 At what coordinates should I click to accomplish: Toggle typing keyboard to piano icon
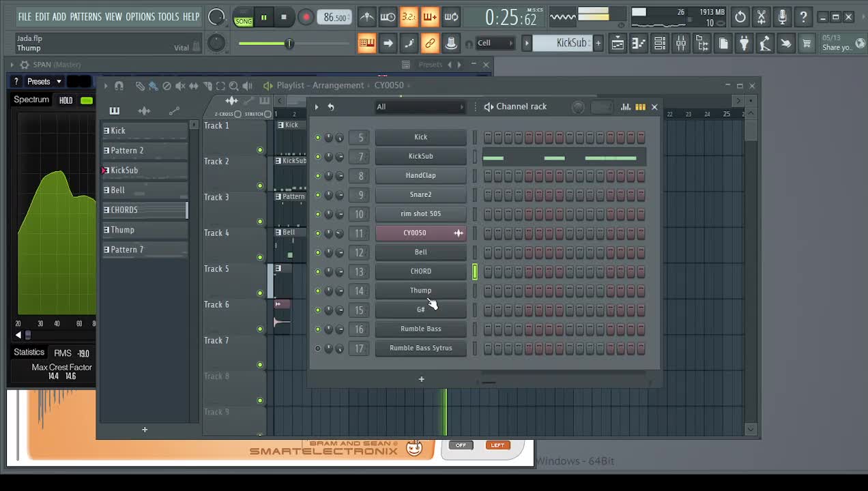coord(366,43)
